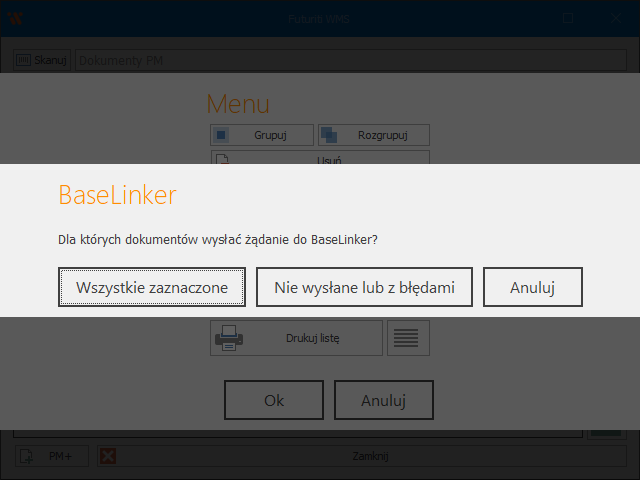Click the Rozgrupuj overlapping squares icon

[329, 135]
